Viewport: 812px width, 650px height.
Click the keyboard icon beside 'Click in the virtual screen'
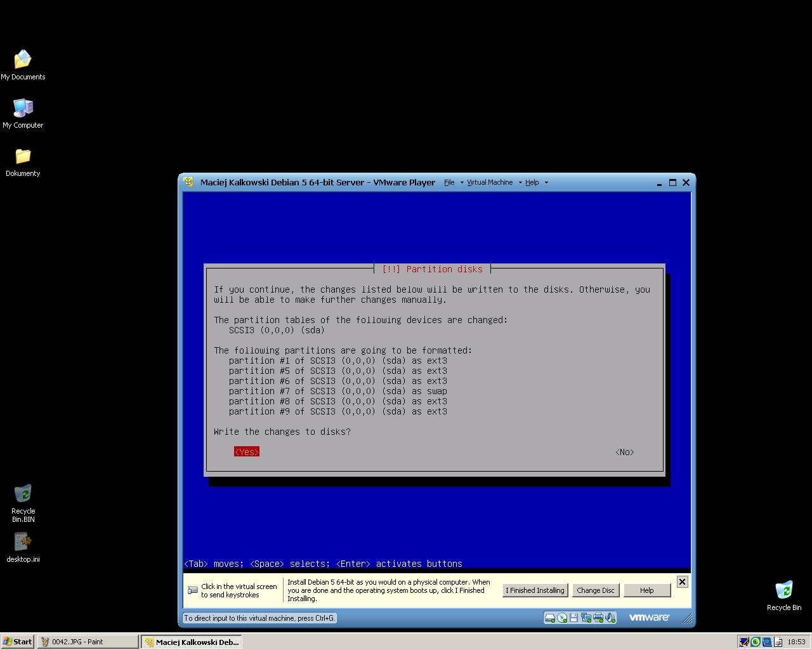(193, 590)
